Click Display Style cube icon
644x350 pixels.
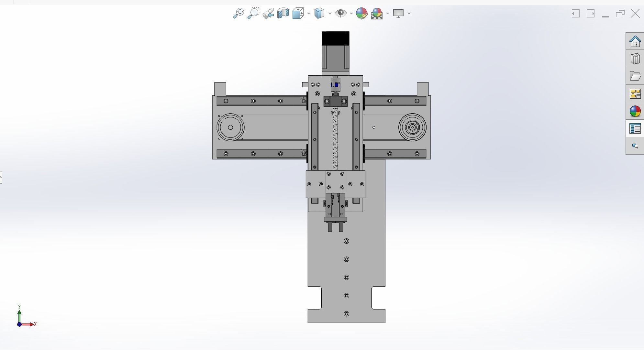pos(319,13)
